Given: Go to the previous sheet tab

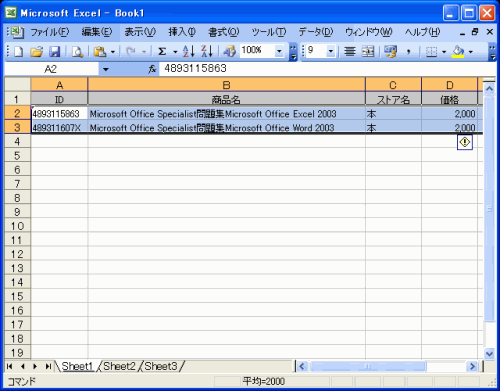Looking at the screenshot, I should pos(23,366).
